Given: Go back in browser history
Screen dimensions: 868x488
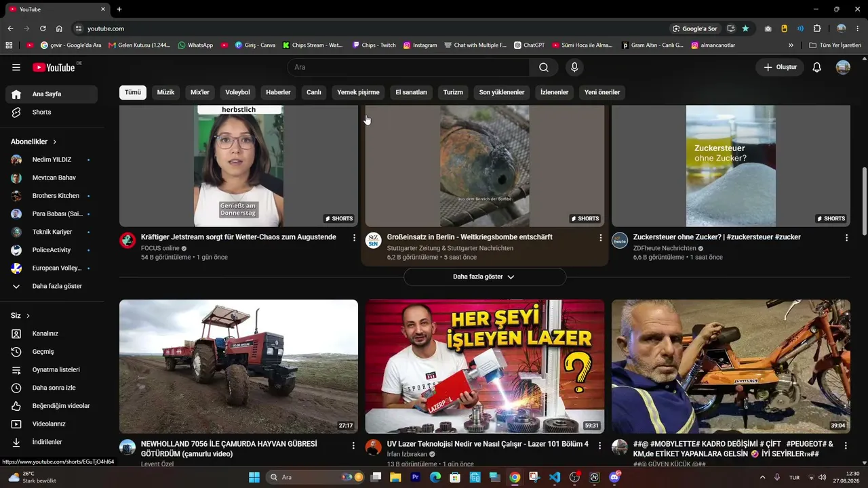Looking at the screenshot, I should (x=10, y=28).
